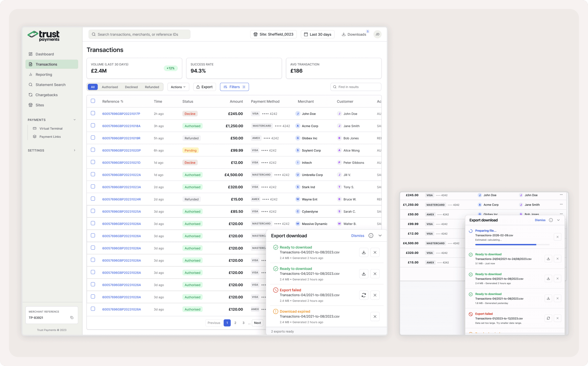
Task: Click info icon in Export download header
Action: pos(371,236)
